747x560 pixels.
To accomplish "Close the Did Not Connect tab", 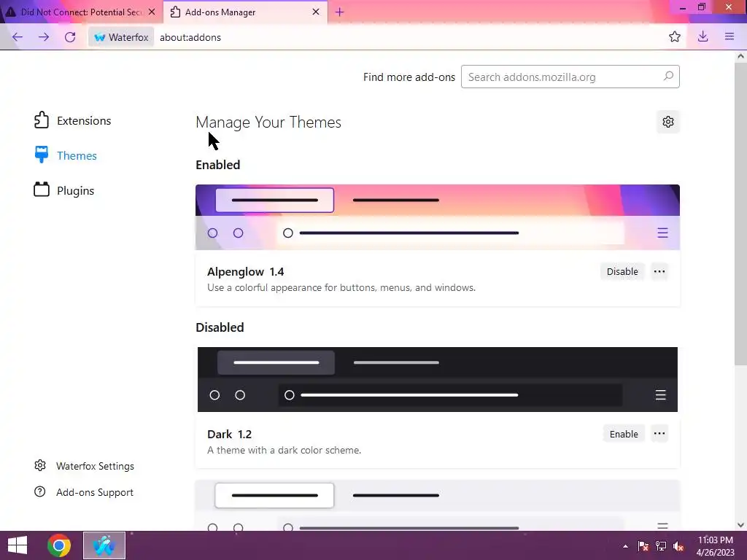I will click(x=152, y=12).
